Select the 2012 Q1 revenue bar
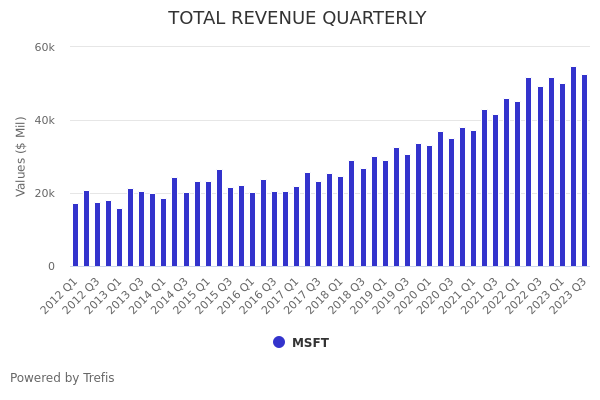Viewport: 600px width, 400px height. 75,236
